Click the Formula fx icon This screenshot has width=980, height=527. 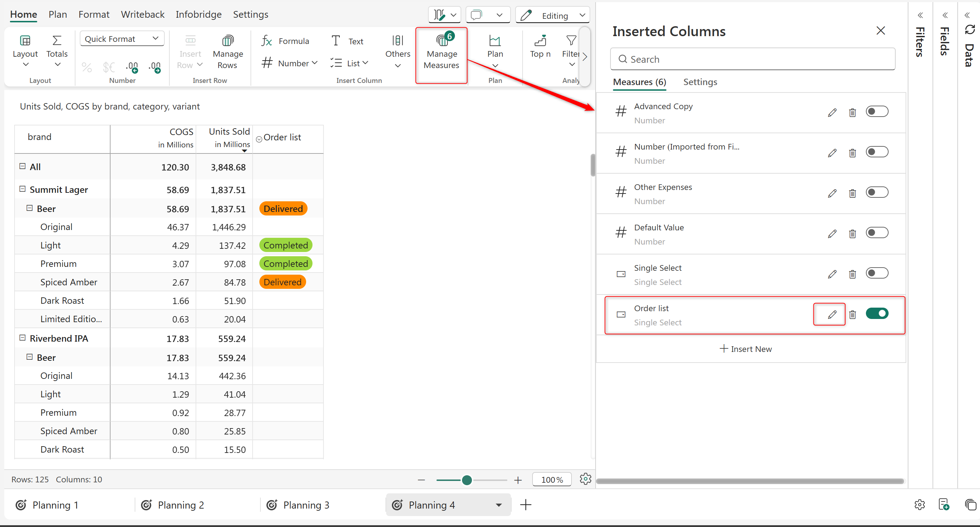(x=266, y=41)
